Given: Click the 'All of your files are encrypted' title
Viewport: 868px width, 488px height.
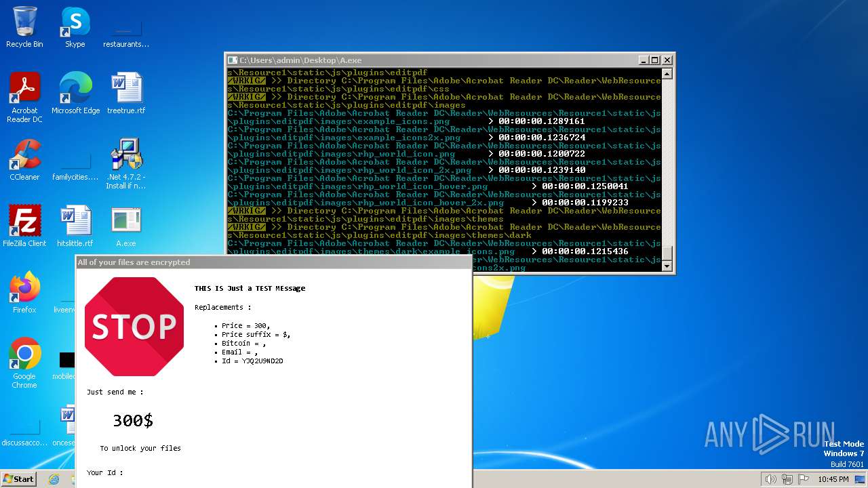Looking at the screenshot, I should [x=134, y=262].
